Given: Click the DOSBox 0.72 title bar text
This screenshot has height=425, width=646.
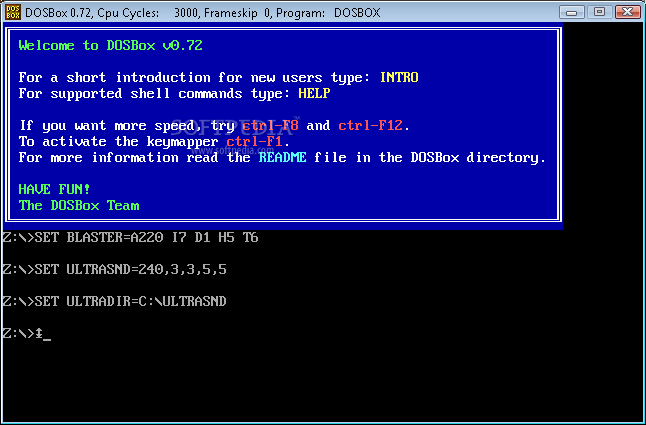Looking at the screenshot, I should [x=203, y=13].
